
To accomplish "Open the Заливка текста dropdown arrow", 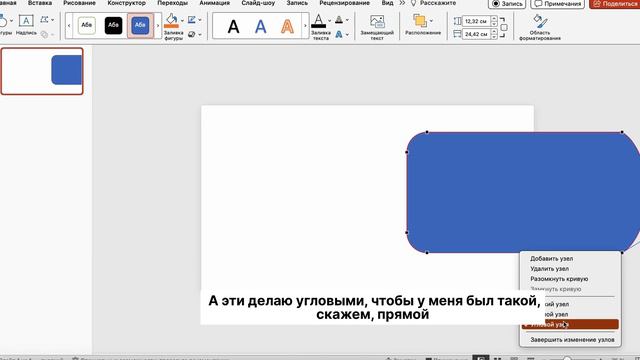I will 329,20.
